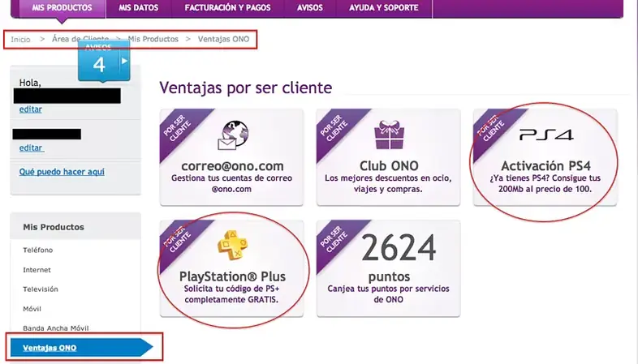This screenshot has height=364, width=638.
Task: Click the mail globe icon of correo@ono.com
Action: click(x=233, y=135)
